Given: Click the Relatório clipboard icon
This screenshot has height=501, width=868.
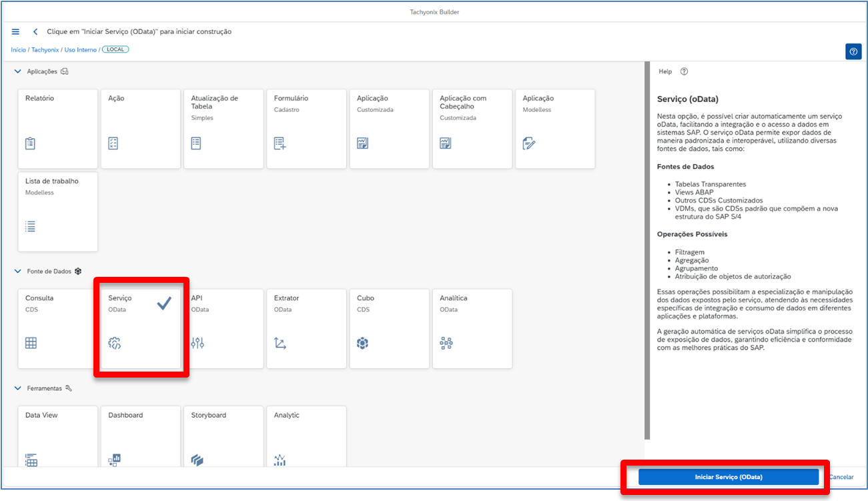Looking at the screenshot, I should 30,143.
